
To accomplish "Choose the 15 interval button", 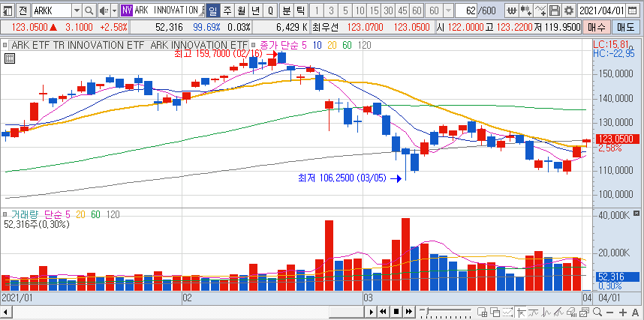I will tap(374, 10).
